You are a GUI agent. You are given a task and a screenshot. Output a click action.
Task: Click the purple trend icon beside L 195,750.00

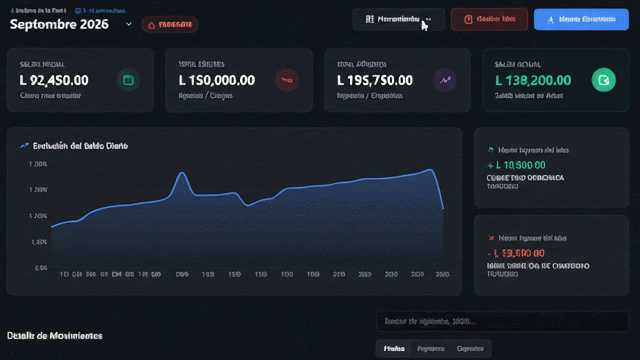445,80
